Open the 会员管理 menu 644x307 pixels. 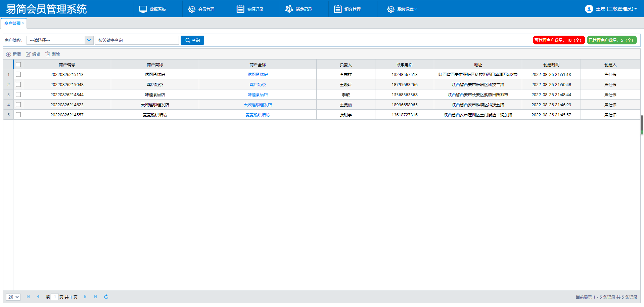click(201, 9)
